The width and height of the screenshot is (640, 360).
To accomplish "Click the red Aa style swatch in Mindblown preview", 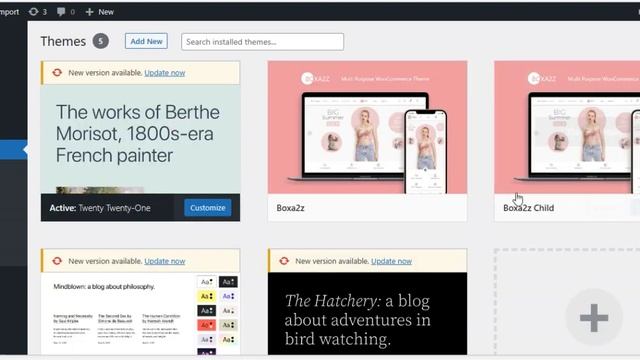I will click(207, 325).
